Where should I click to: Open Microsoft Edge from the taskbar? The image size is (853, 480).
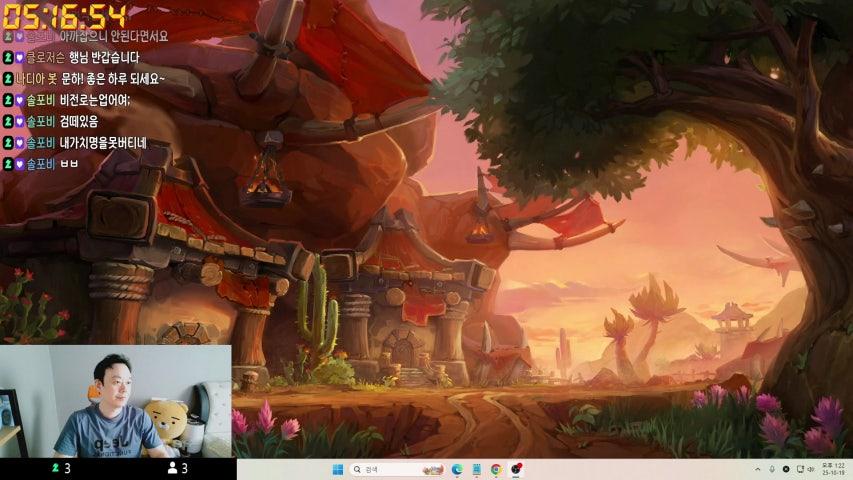pyautogui.click(x=457, y=469)
